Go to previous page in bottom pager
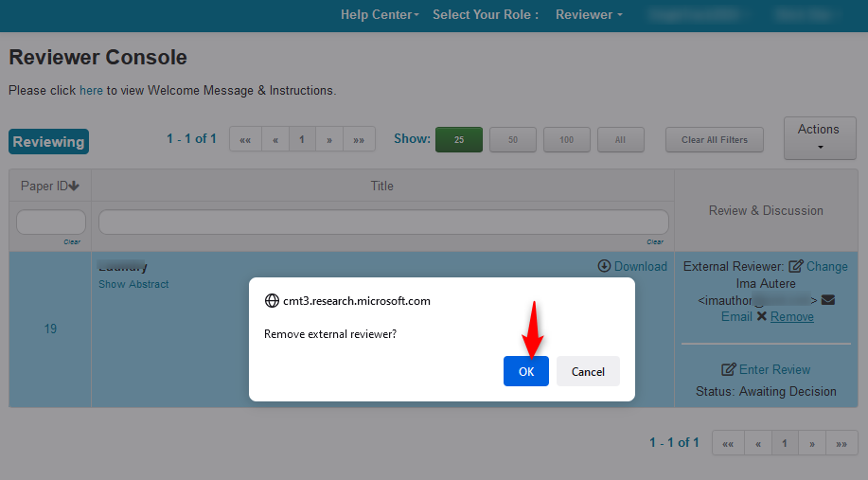Viewport: 868px width, 480px height. click(x=758, y=443)
